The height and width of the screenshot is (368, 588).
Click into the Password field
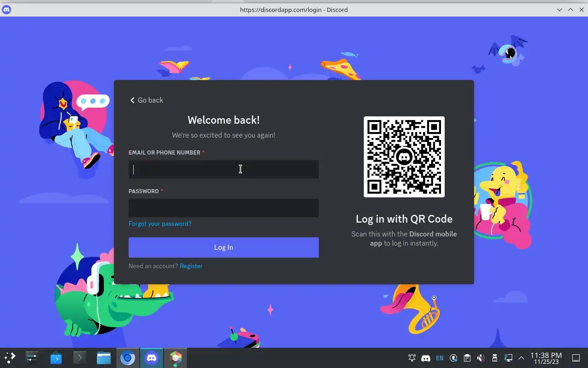224,208
